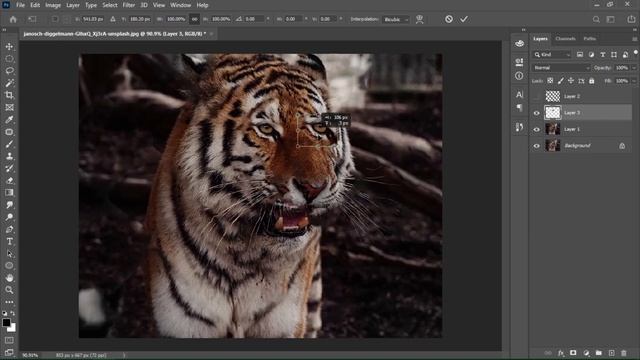This screenshot has height=360, width=640.
Task: Click the Home icon in options bar
Action: [13, 19]
